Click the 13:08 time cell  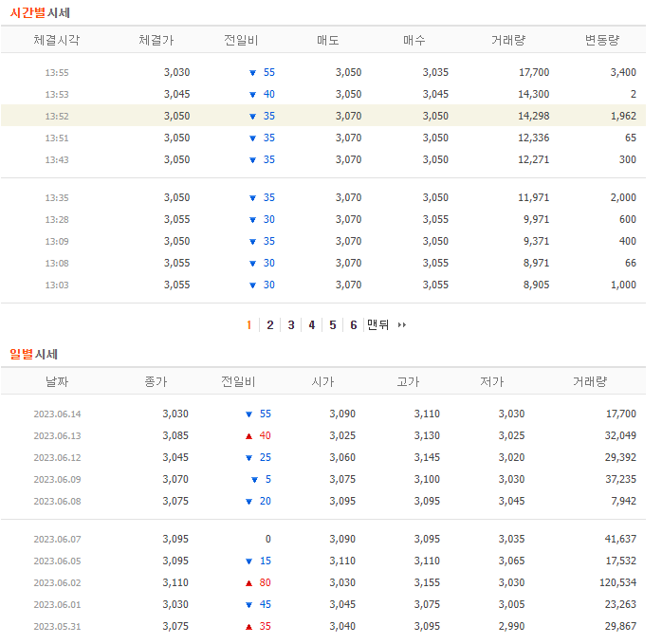pos(57,264)
